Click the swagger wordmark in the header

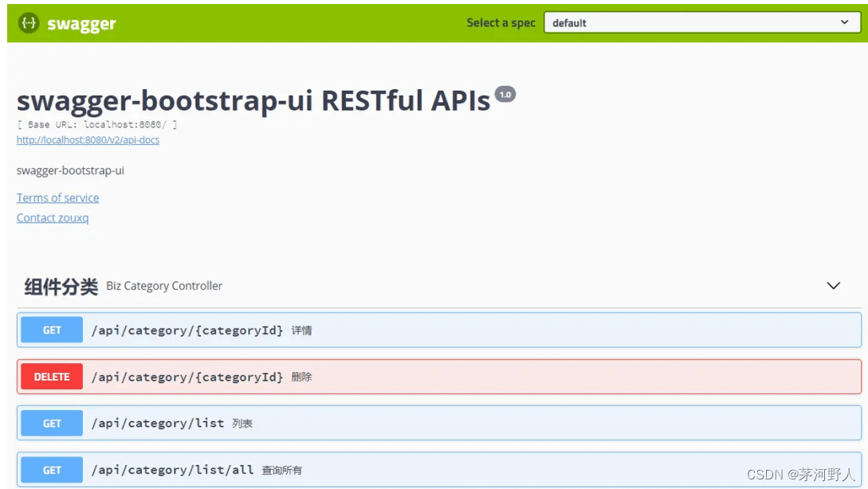pos(80,23)
